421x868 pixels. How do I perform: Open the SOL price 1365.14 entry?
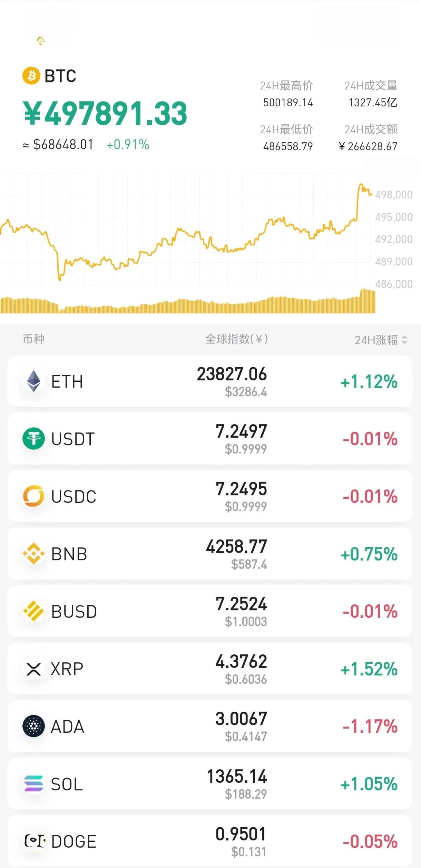coord(237,777)
